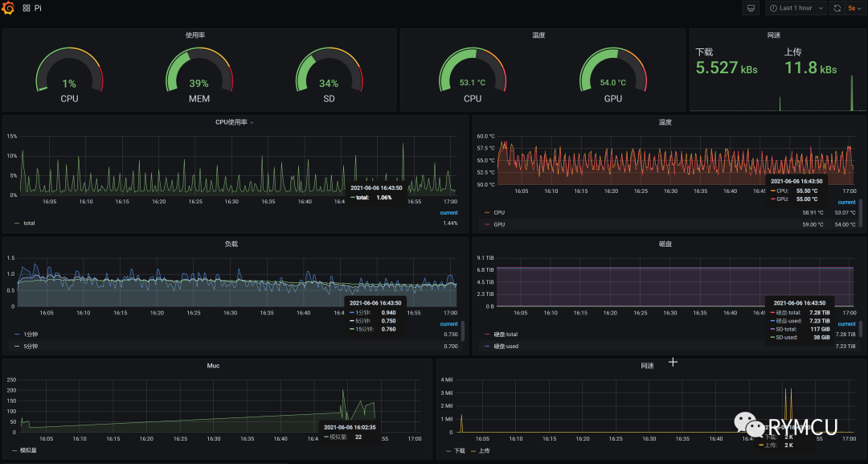Sort temperature graph legend by current column
This screenshot has width=868, height=464.
pos(846,202)
